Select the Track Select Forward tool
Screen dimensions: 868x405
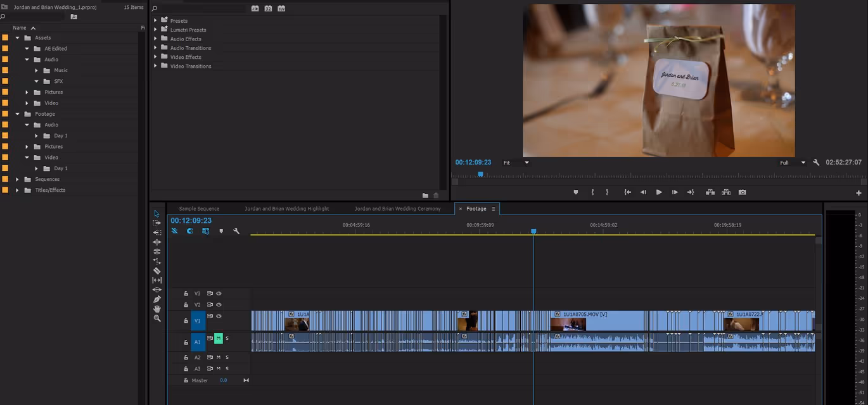(x=157, y=223)
